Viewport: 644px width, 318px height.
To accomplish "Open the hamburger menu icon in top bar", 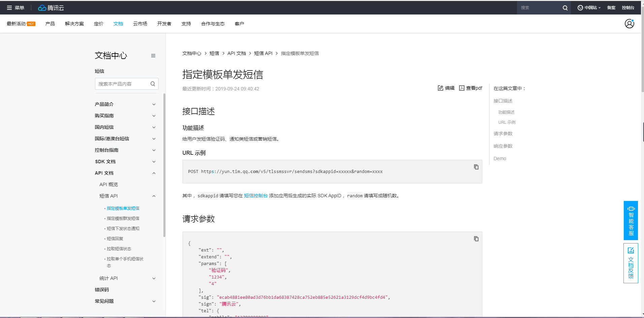I will point(9,8).
